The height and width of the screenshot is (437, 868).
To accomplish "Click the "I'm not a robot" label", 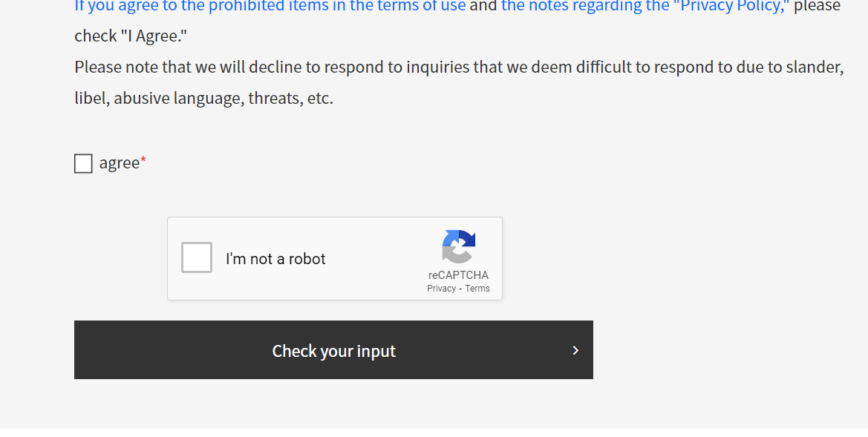I will 275,259.
